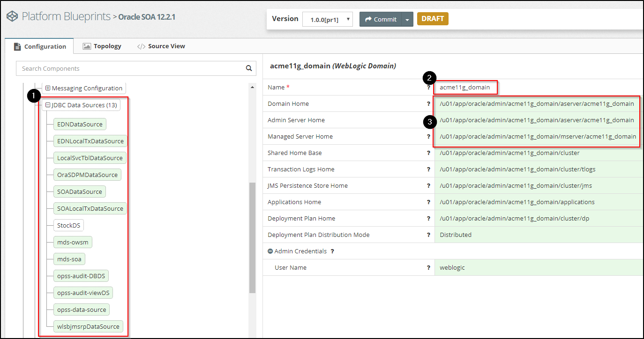This screenshot has height=339, width=644.
Task: Click the Search Components input field
Action: (131, 68)
